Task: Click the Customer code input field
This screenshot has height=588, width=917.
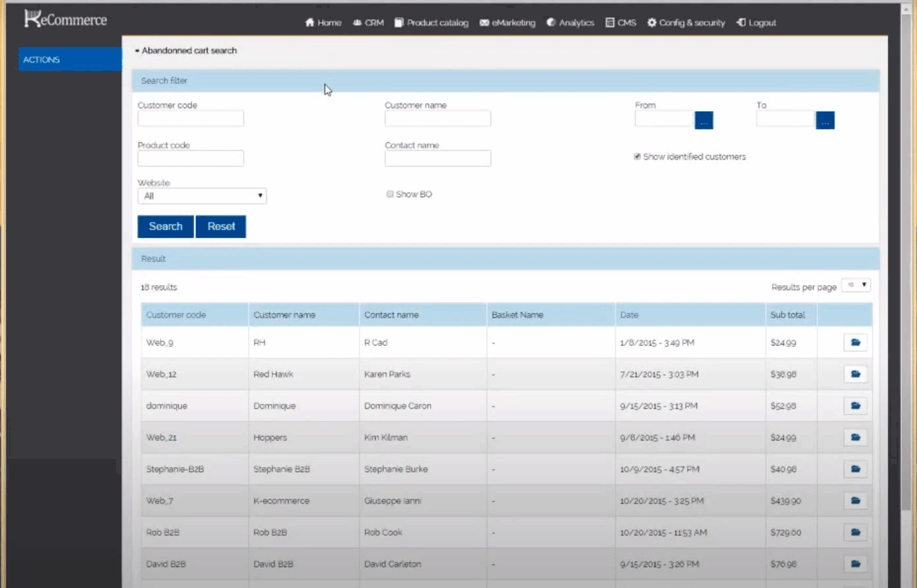Action: point(191,119)
